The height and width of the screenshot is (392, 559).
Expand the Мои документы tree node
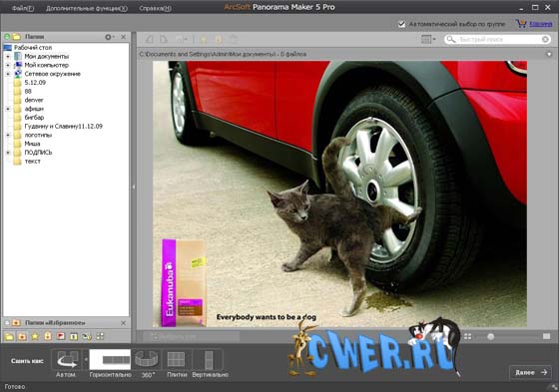tap(8, 56)
